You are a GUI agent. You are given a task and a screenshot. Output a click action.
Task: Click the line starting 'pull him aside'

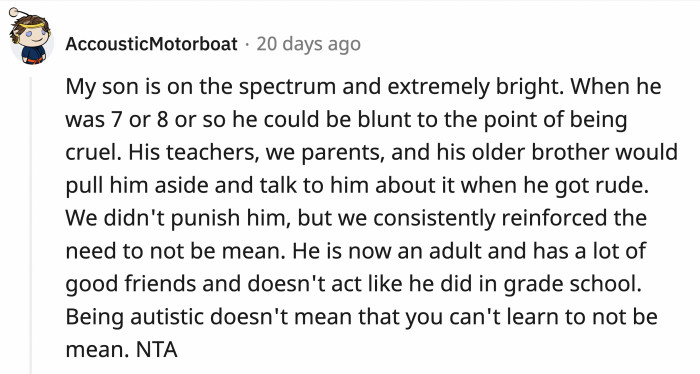click(357, 186)
